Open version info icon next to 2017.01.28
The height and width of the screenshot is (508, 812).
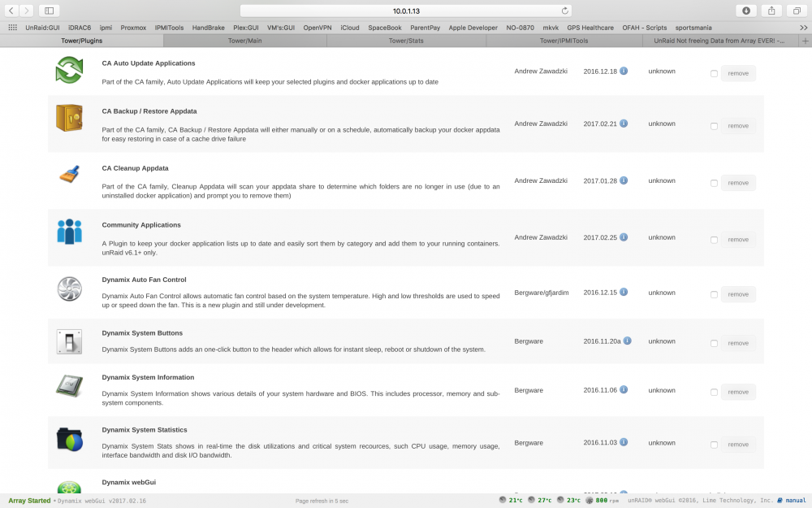[624, 180]
